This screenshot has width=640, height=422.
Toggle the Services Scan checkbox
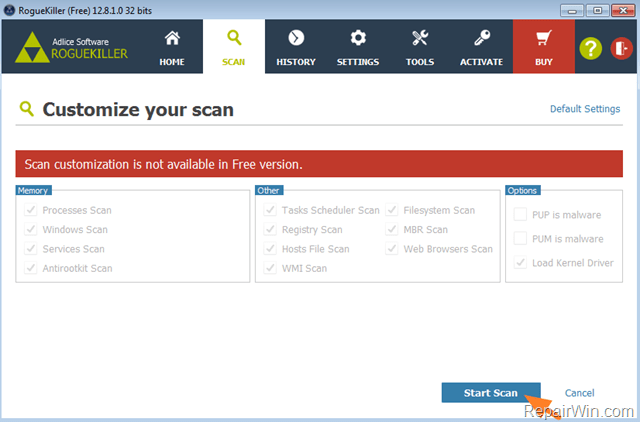[31, 249]
